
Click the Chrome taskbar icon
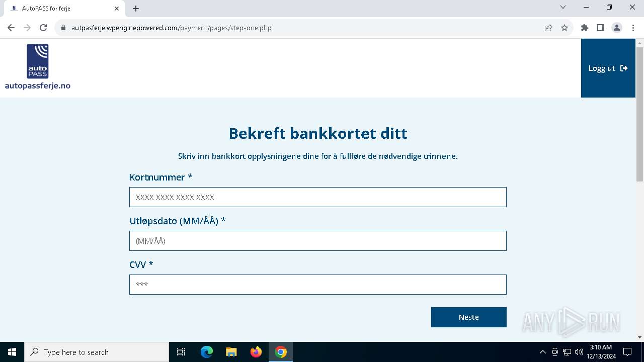[x=281, y=352]
